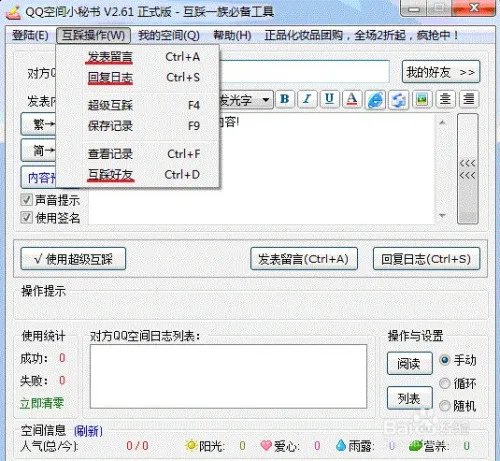Viewport: 500px width, 461px height.
Task: Click the blue refresh arrows icon
Action: 398,100
